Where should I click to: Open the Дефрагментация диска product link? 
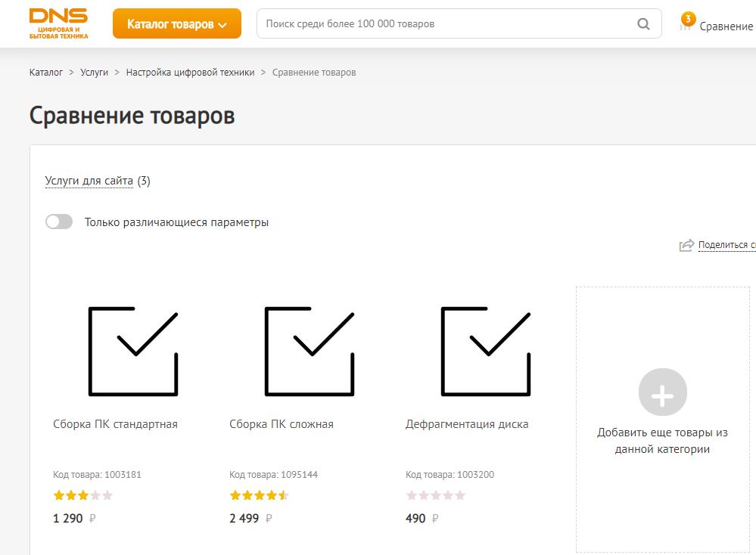pyautogui.click(x=467, y=424)
